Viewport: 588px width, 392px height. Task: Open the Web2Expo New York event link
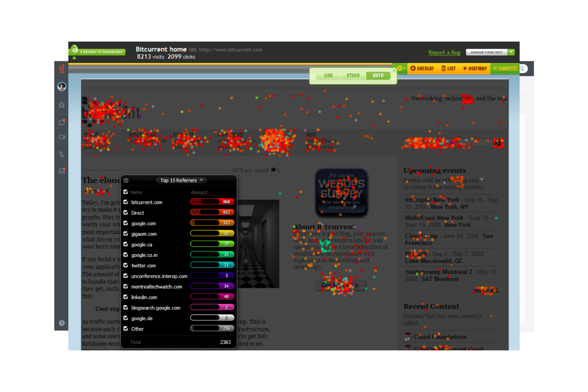(434, 218)
